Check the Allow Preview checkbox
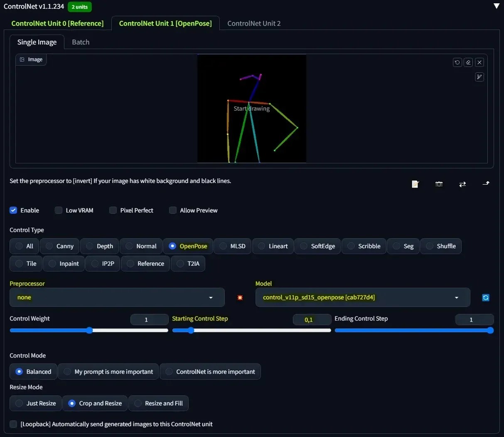504x437 pixels. [173, 210]
